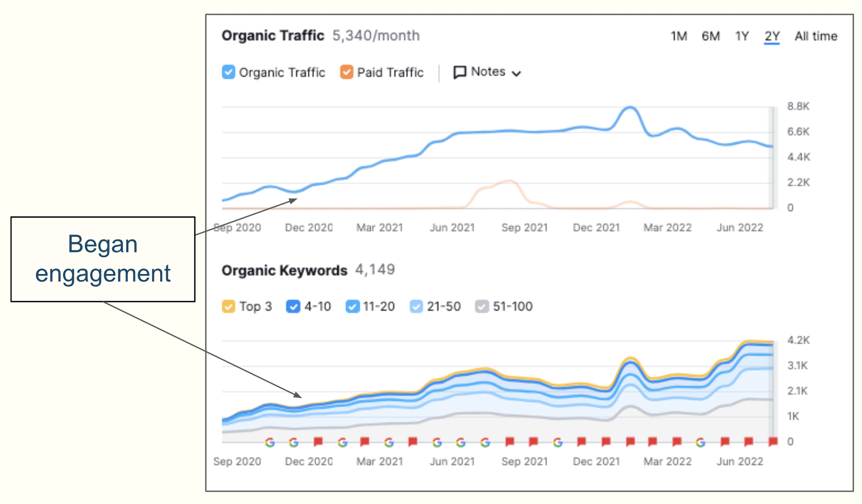Switch to the 1M time range
Viewport: 862px width, 504px height.
[679, 36]
